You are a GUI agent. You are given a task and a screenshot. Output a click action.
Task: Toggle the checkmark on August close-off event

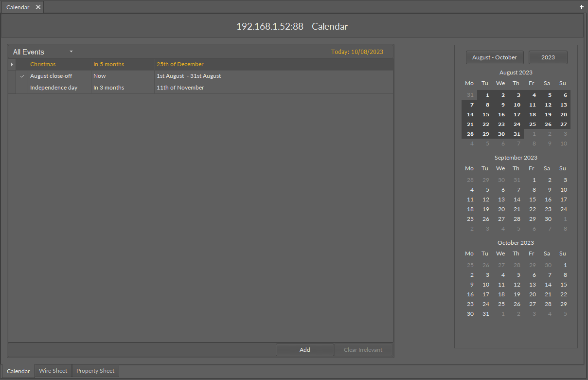[22, 76]
